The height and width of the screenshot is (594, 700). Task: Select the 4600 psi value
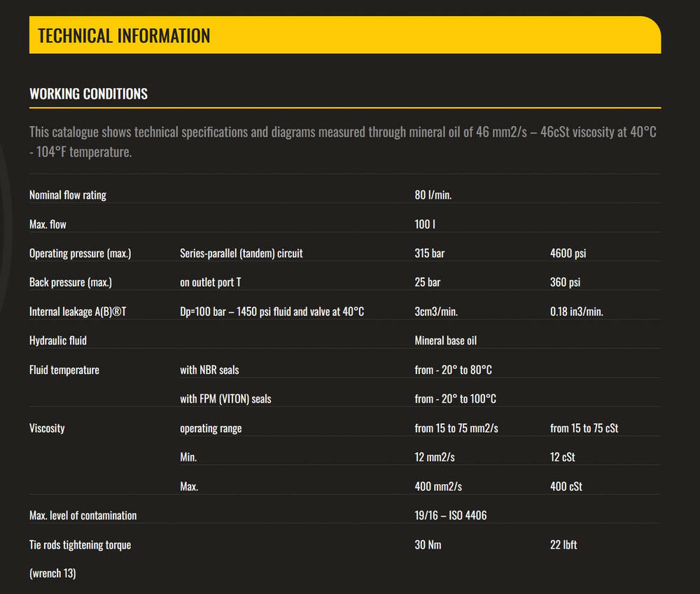point(568,254)
